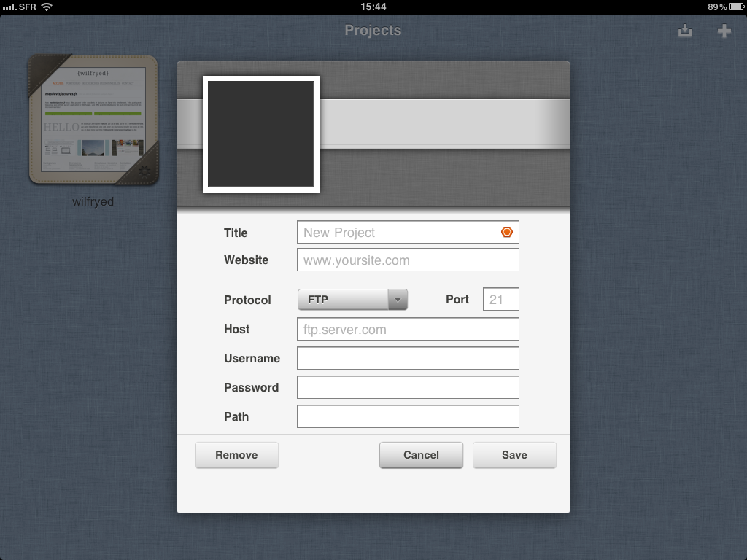Add a new project with plus icon

724,31
